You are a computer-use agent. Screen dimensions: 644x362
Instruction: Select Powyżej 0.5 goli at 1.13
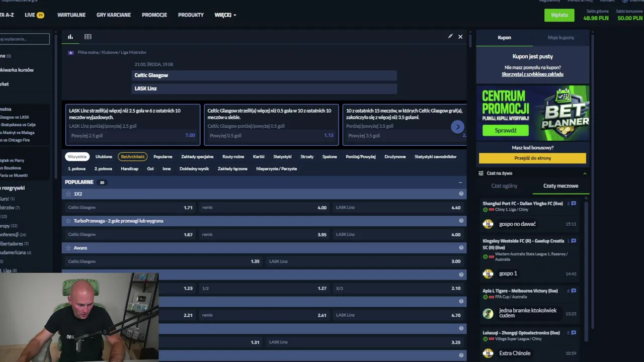pos(271,136)
